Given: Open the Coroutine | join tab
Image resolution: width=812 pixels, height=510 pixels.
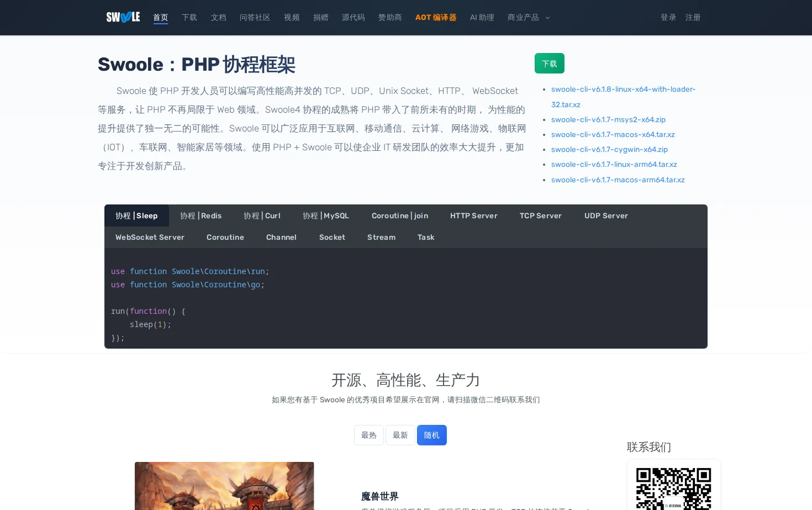Looking at the screenshot, I should [x=400, y=215].
